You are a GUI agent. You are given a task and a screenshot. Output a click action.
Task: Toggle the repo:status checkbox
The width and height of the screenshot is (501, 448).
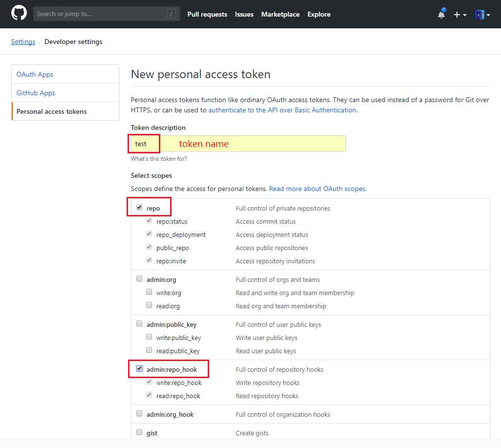click(149, 221)
